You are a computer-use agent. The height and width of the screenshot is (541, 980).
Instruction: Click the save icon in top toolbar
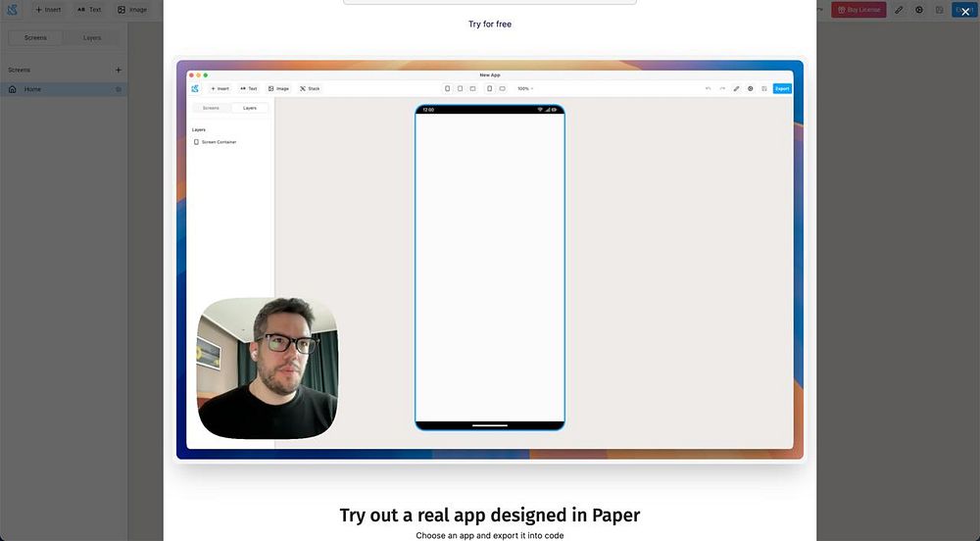[939, 10]
